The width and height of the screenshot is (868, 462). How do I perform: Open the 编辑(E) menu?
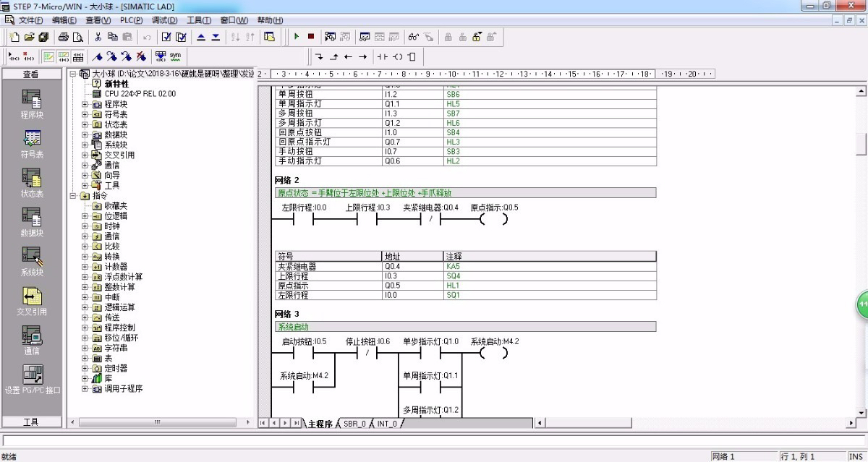64,20
